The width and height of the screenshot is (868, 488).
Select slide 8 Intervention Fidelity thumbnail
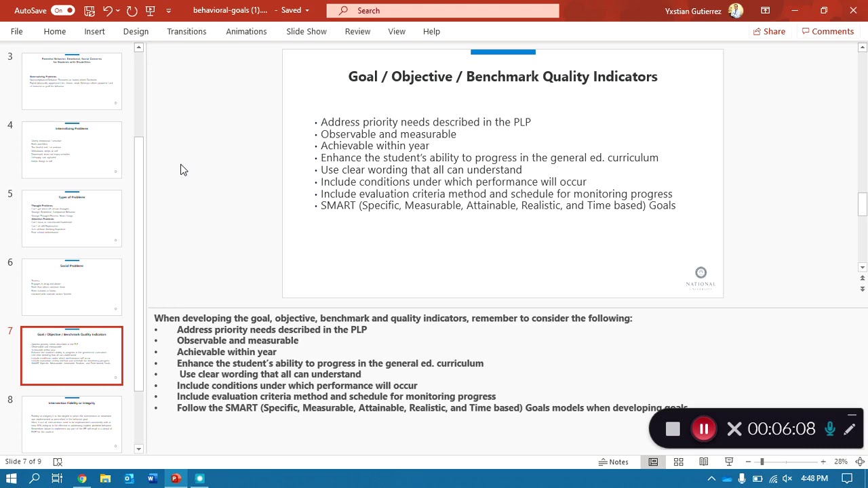point(72,424)
